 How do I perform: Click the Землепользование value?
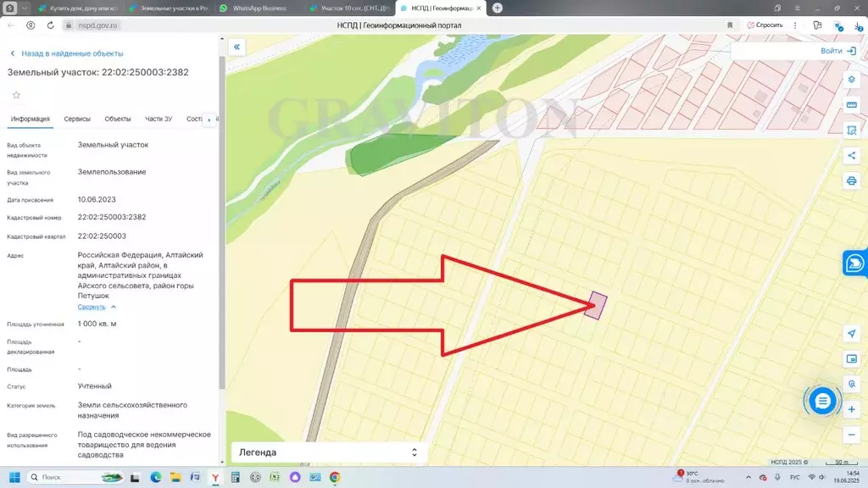click(x=112, y=172)
